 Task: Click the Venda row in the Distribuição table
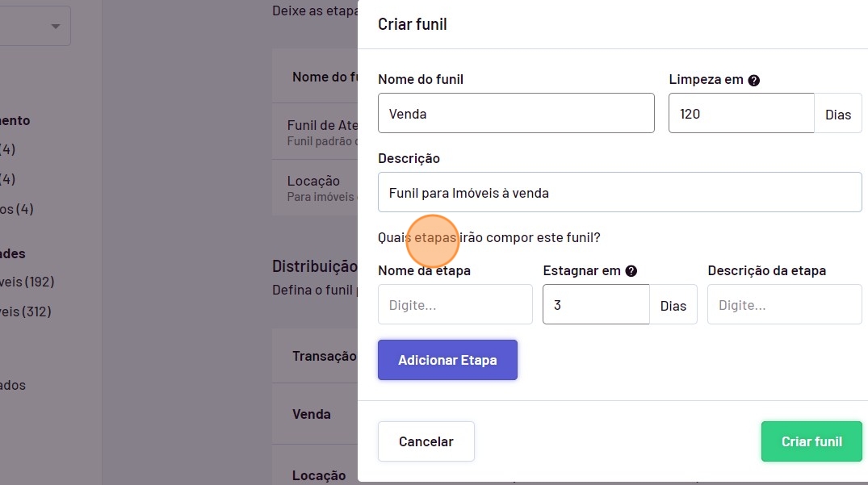(x=312, y=414)
